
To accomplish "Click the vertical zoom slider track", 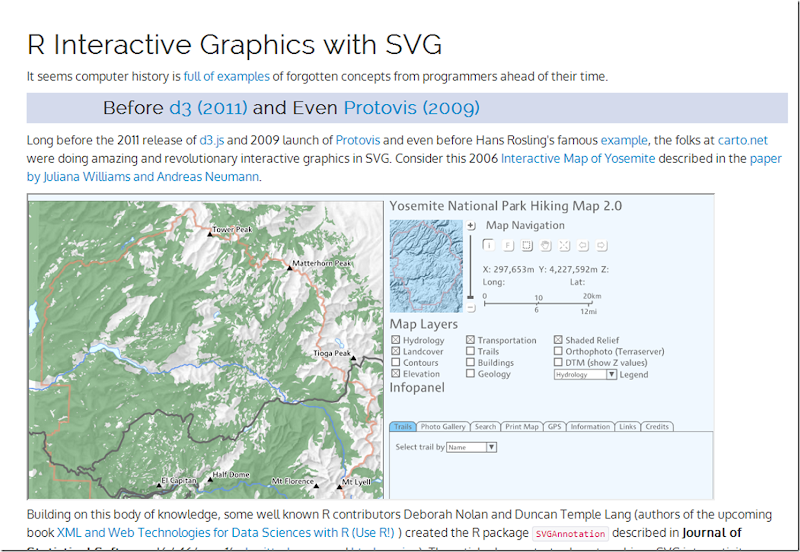I will (470, 265).
